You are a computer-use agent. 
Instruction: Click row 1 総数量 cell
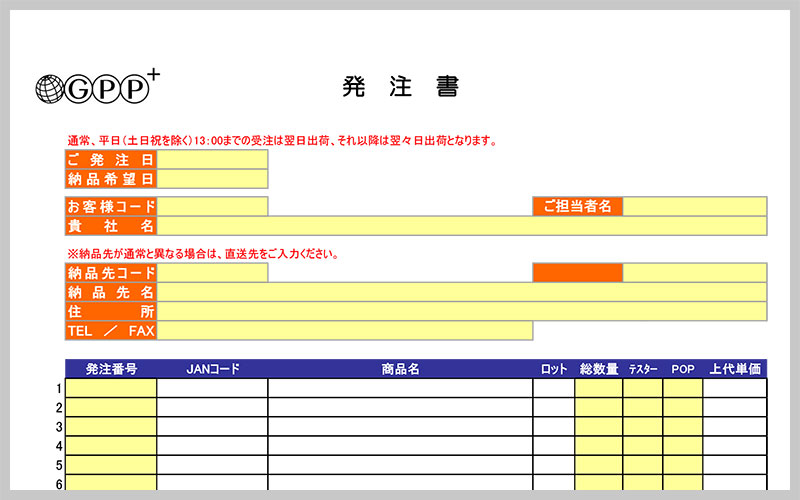point(598,388)
